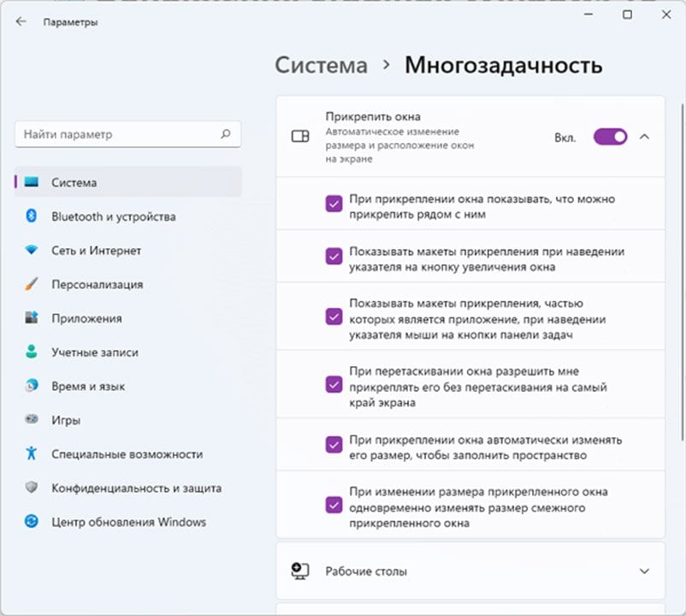Go to Специальные возможности
Screen dimensions: 686x616
(128, 453)
